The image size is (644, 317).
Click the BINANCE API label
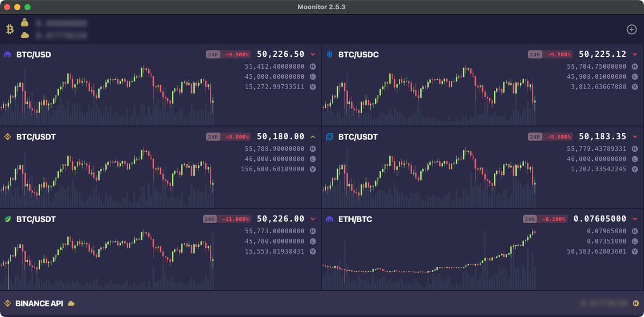[x=39, y=304]
